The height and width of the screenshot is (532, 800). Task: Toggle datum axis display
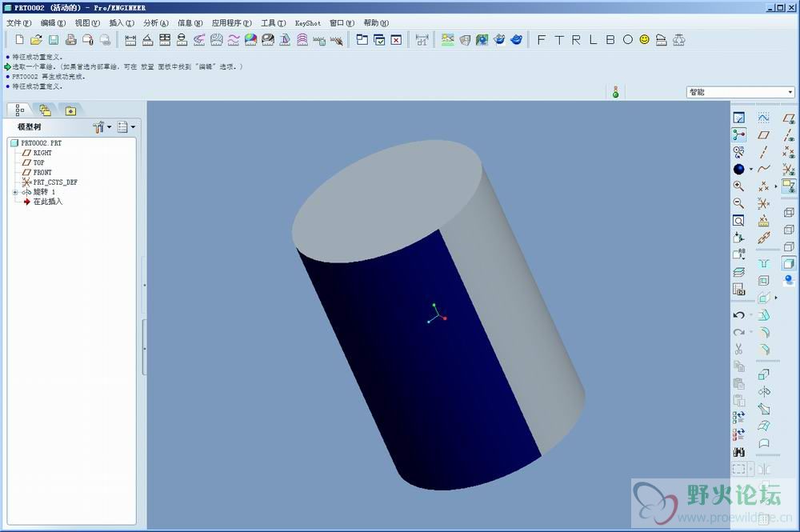point(789,135)
